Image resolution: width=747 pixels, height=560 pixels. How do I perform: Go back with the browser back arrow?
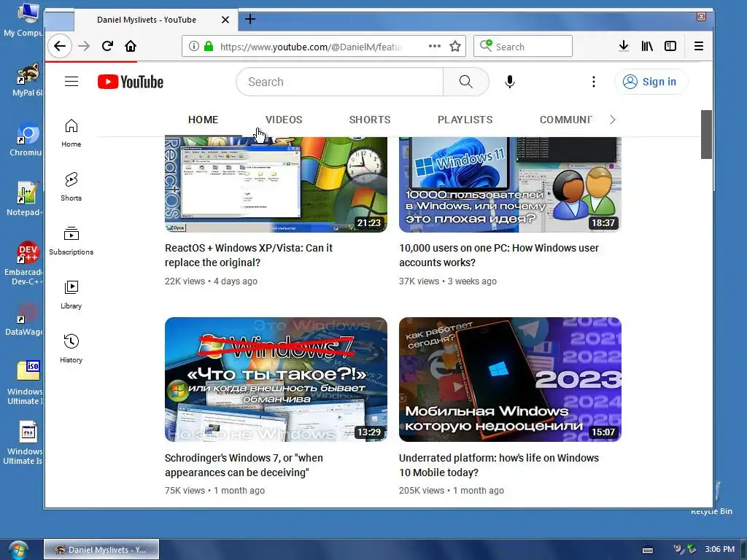click(x=60, y=46)
